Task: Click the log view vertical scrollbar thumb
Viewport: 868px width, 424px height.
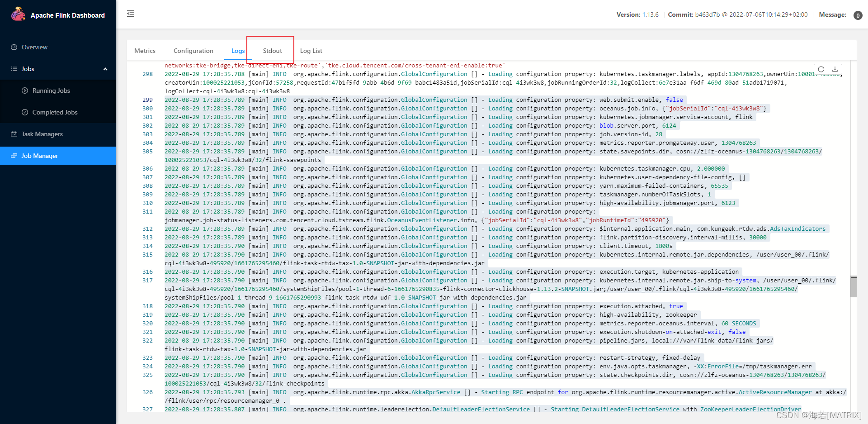Action: [x=854, y=286]
